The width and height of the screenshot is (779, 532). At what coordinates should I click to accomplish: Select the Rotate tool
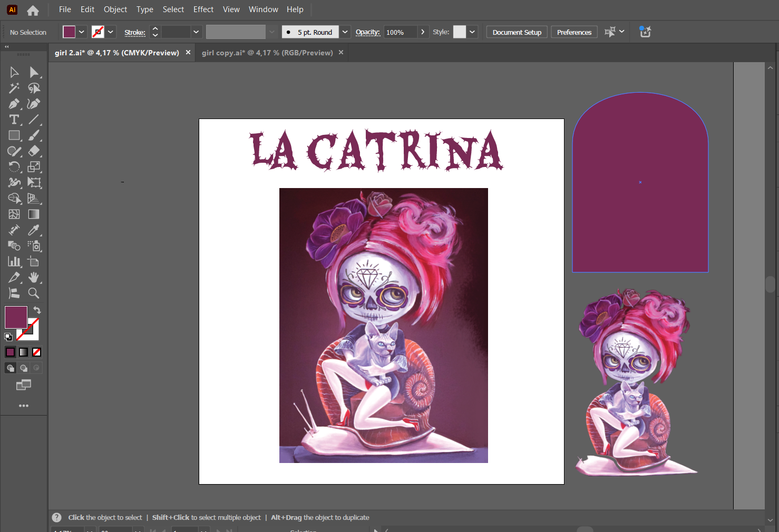14,167
